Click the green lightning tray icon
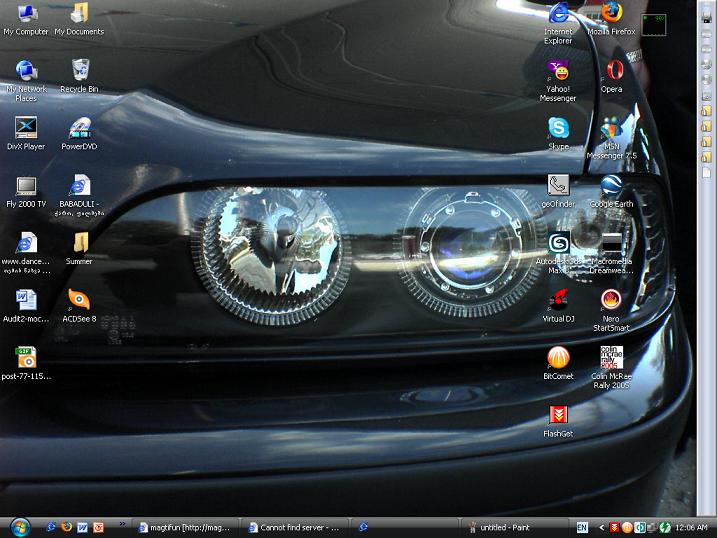The height and width of the screenshot is (538, 717). pyautogui.click(x=665, y=527)
